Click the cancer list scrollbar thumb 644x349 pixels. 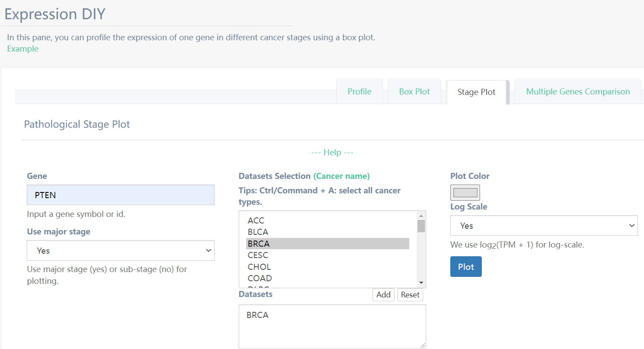pos(421,226)
